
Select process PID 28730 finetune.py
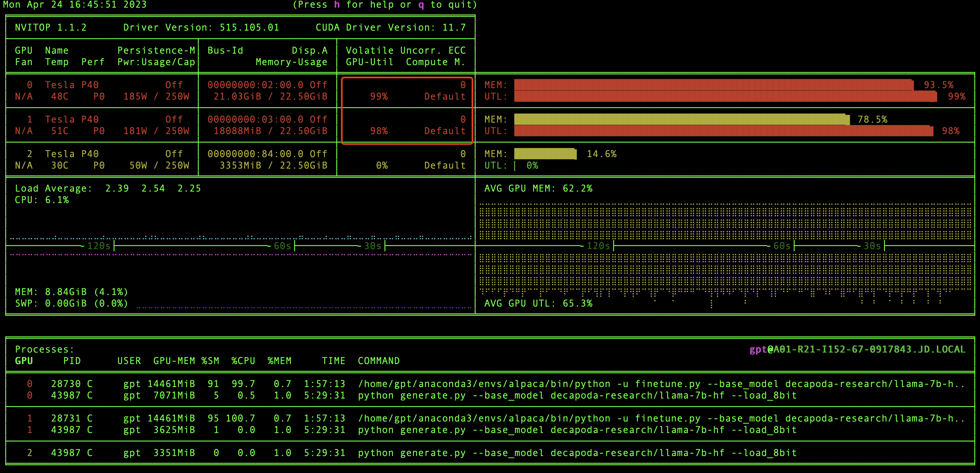65,383
